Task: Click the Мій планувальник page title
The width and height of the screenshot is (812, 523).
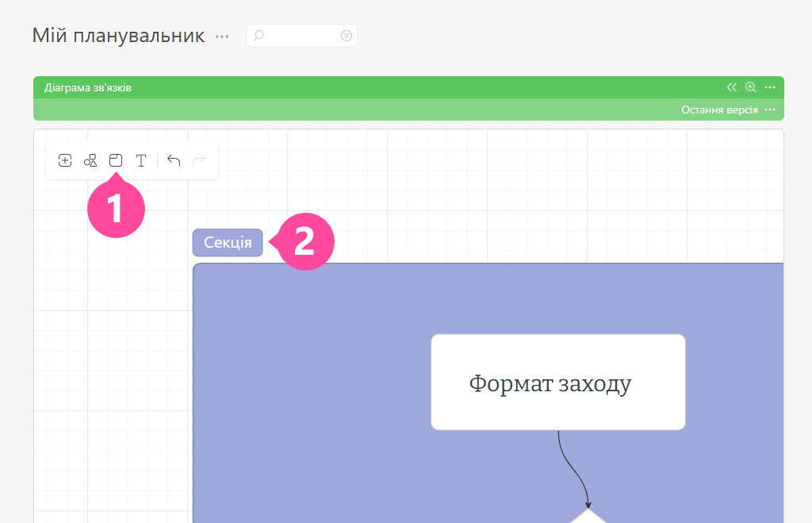Action: coord(118,36)
